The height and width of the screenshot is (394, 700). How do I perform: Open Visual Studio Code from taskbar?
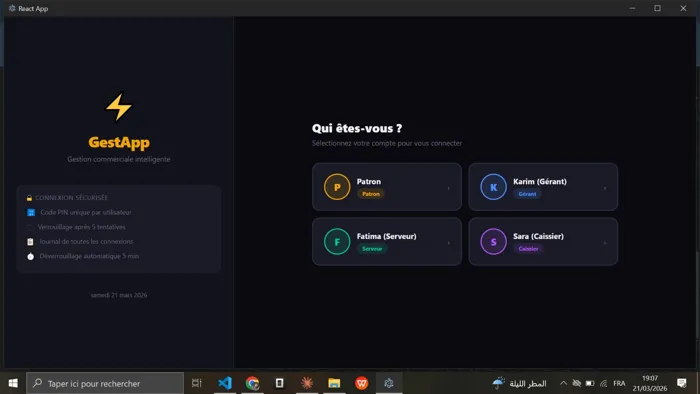(225, 383)
